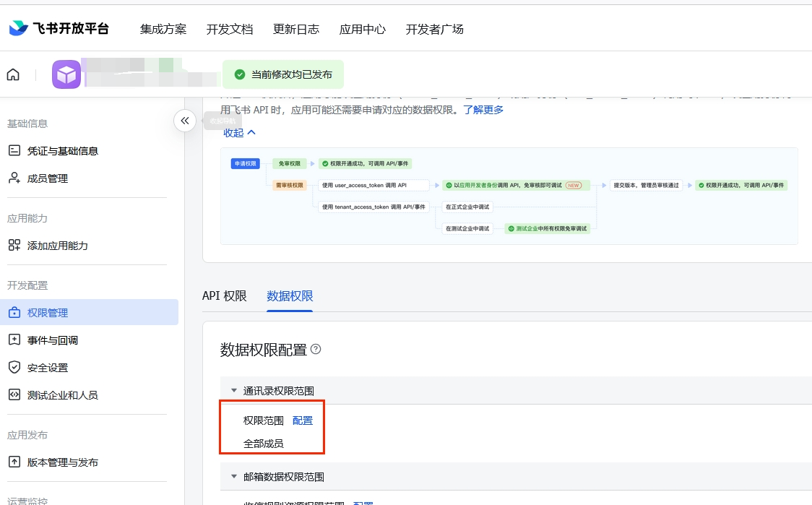Image resolution: width=812 pixels, height=505 pixels.
Task: Click the 事件与回调 sidebar icon
Action: click(14, 340)
